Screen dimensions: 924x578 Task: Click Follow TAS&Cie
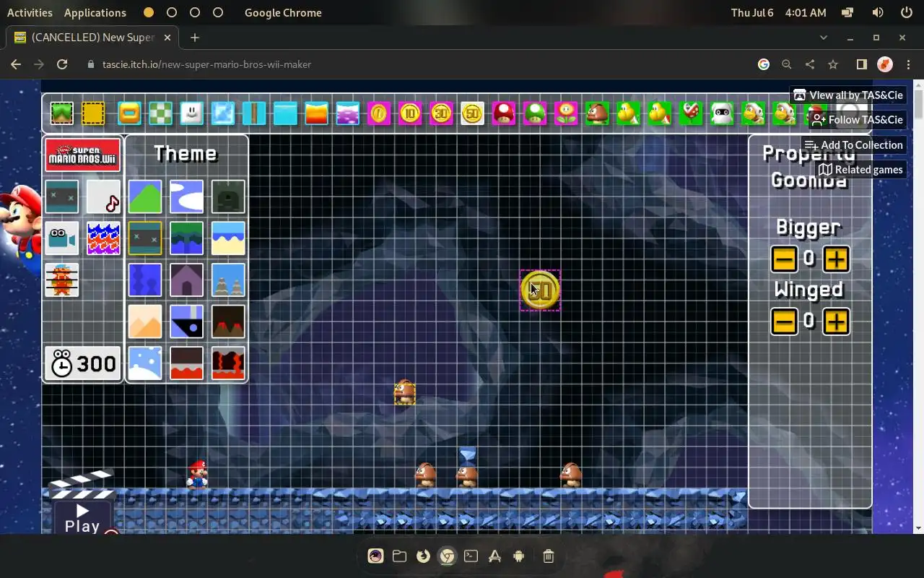pyautogui.click(x=857, y=119)
